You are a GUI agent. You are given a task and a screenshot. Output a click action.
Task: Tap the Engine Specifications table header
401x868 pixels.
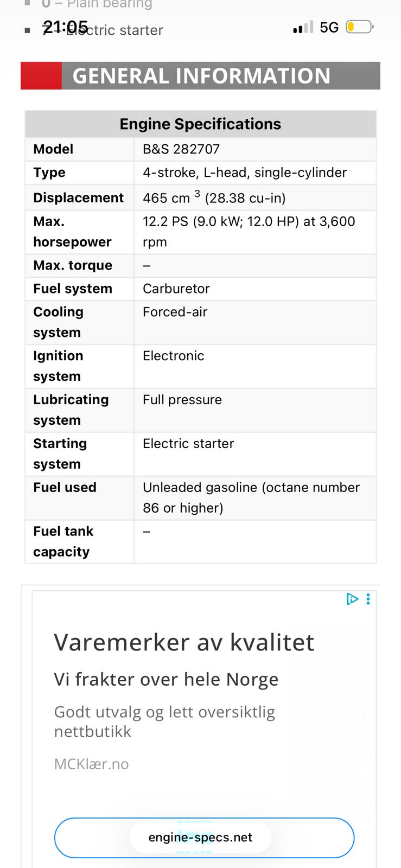pyautogui.click(x=200, y=124)
